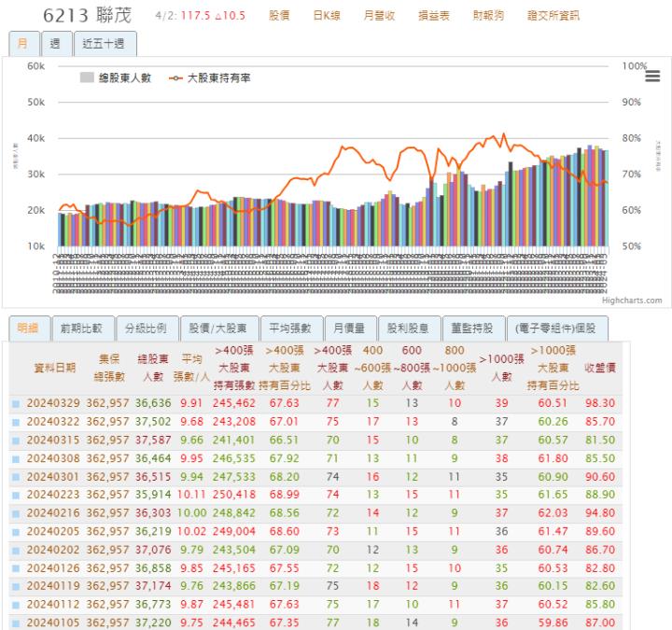Click the blue marker beside 20240301 row

coord(16,477)
